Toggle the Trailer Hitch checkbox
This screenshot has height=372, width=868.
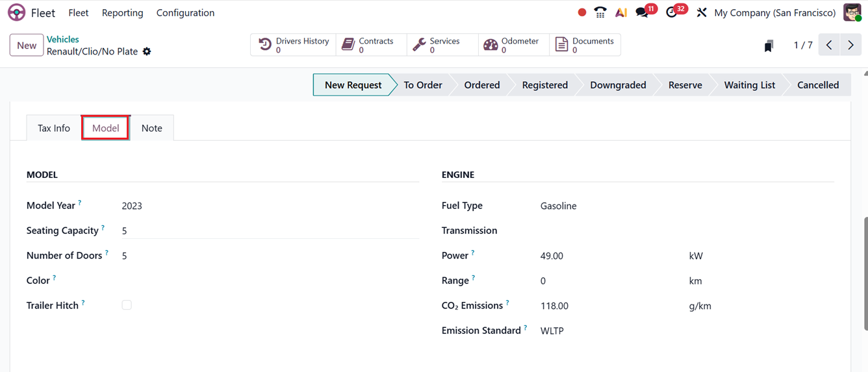(x=127, y=305)
